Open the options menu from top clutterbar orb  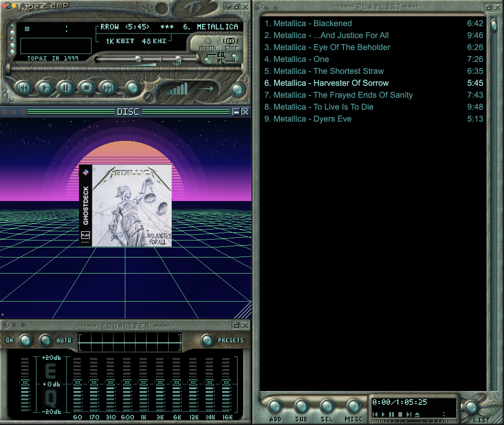click(12, 26)
